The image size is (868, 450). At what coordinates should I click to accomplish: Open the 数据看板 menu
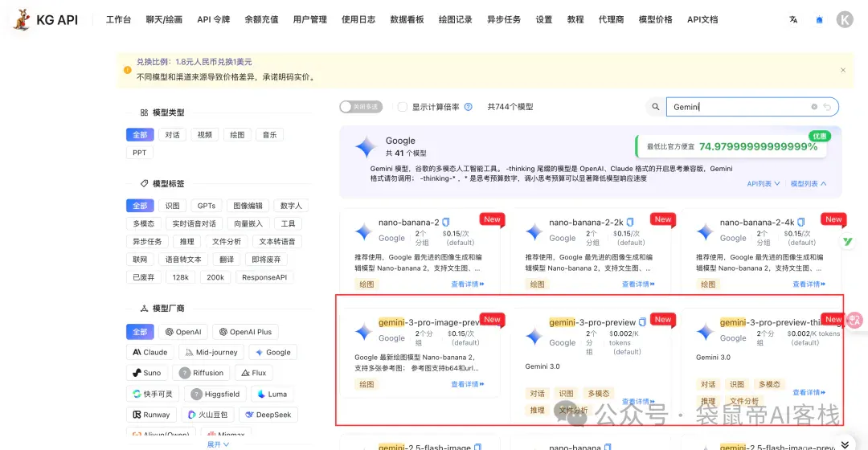pyautogui.click(x=407, y=19)
